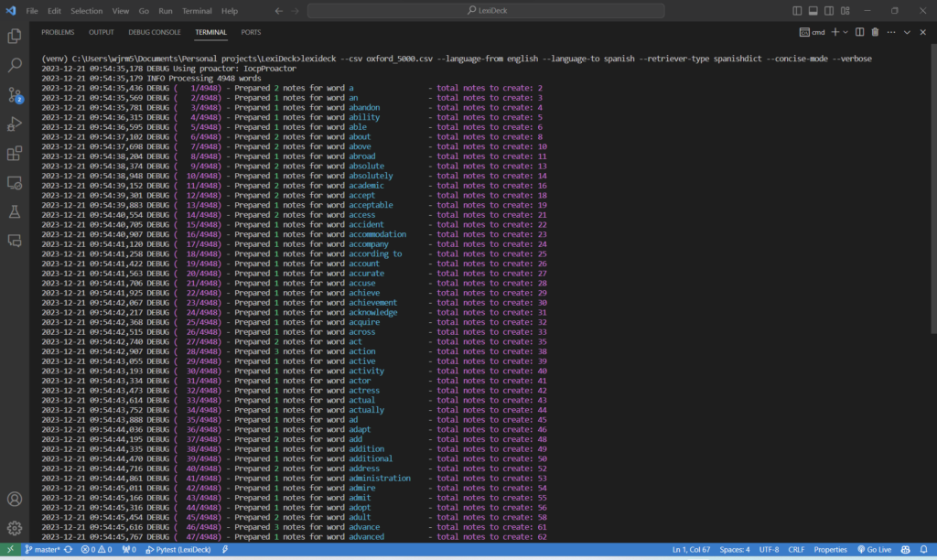Open the Testing flask icon view
Screen dimensions: 937x560
tap(15, 211)
